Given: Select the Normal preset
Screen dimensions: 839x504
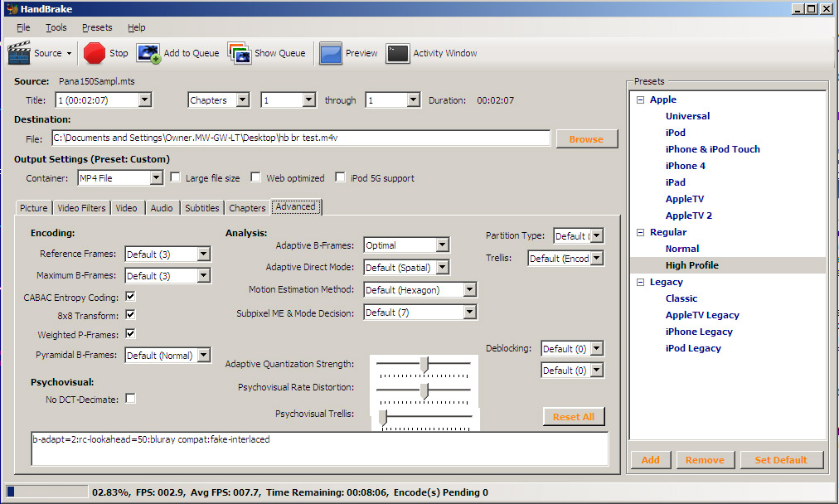Looking at the screenshot, I should (x=682, y=249).
